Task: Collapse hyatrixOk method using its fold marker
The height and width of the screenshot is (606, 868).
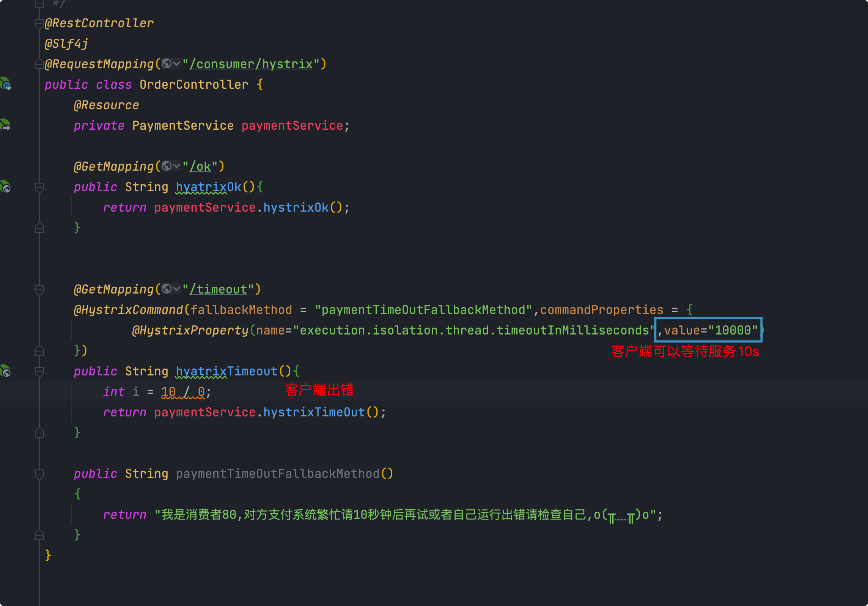Action: tap(39, 187)
